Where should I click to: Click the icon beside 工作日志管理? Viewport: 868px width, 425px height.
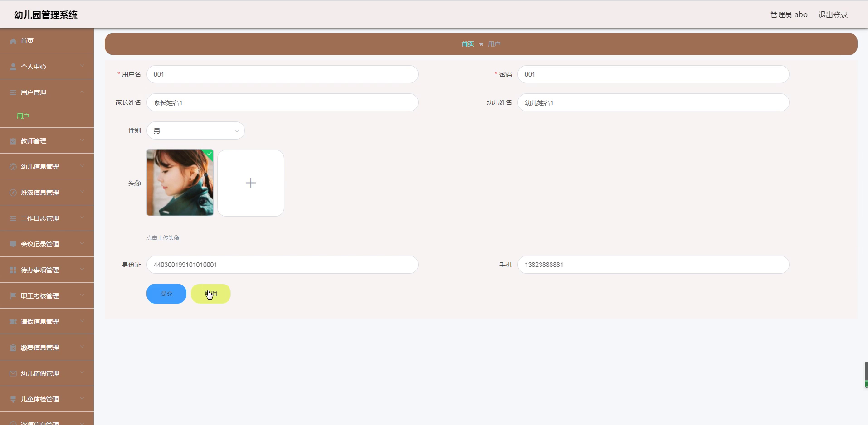click(13, 218)
